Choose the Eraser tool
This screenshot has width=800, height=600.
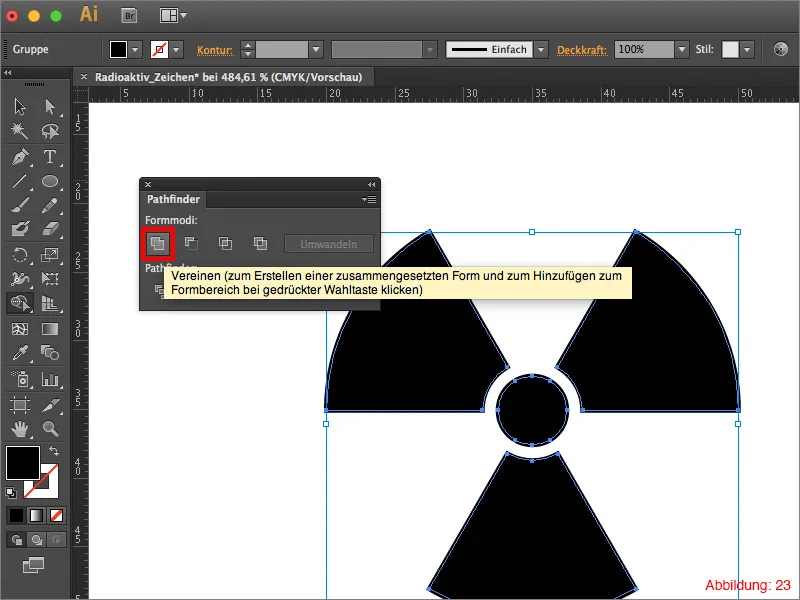point(50,229)
